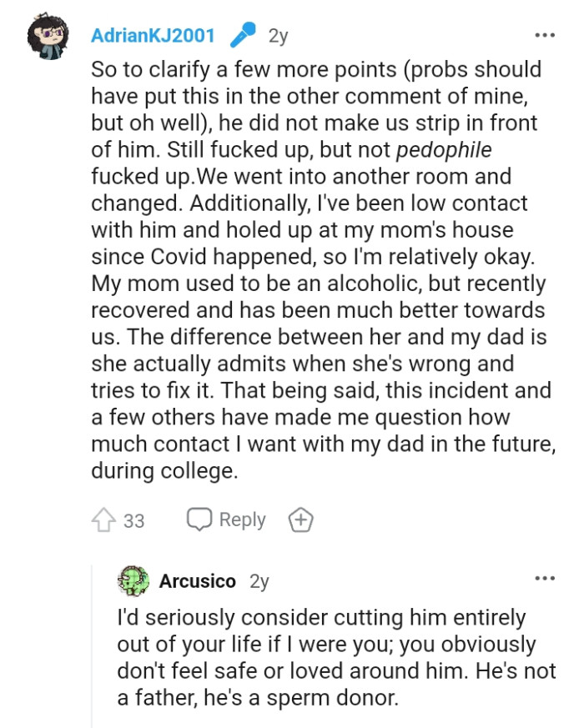Click the Reply speech bubble icon
The height and width of the screenshot is (728, 584).
[199, 520]
